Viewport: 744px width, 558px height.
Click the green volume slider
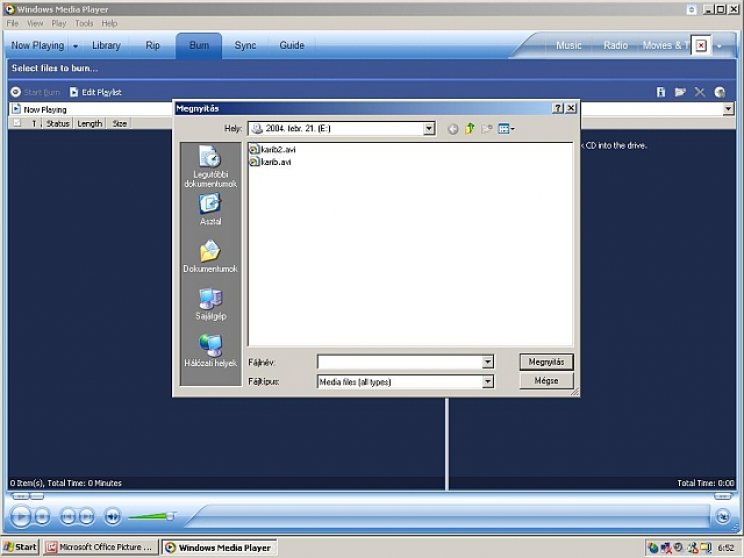[152, 516]
